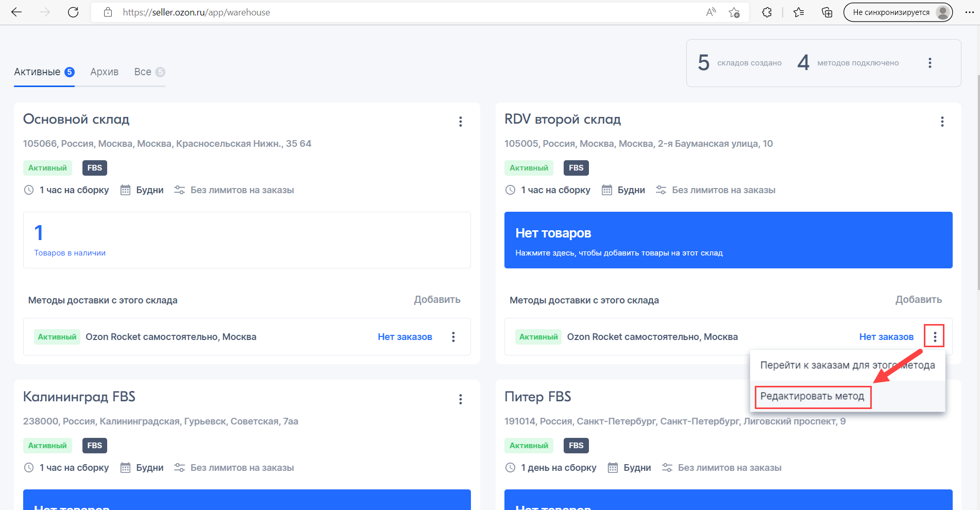
Task: Click the limits slider icon on 'Калининград FBS'
Action: pos(179,468)
